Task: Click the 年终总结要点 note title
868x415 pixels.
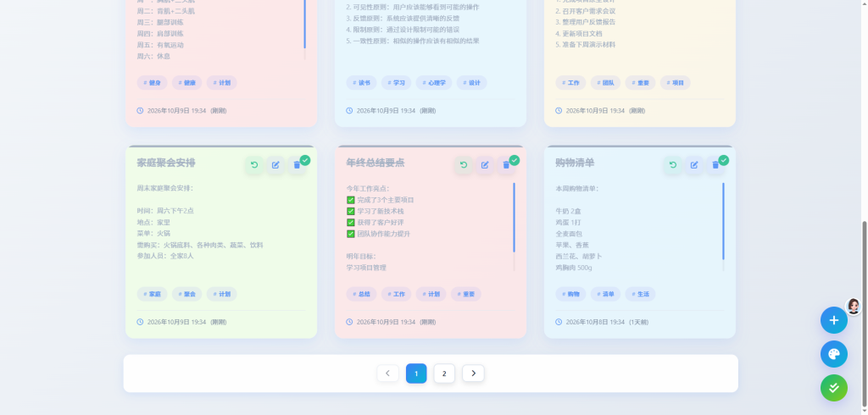Action: click(376, 163)
